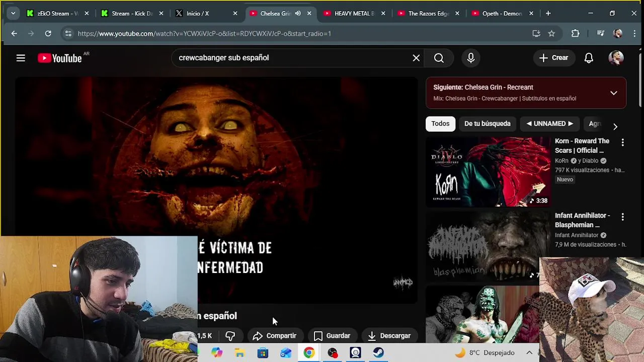Open the Infant Annihilator channel name

(577, 235)
